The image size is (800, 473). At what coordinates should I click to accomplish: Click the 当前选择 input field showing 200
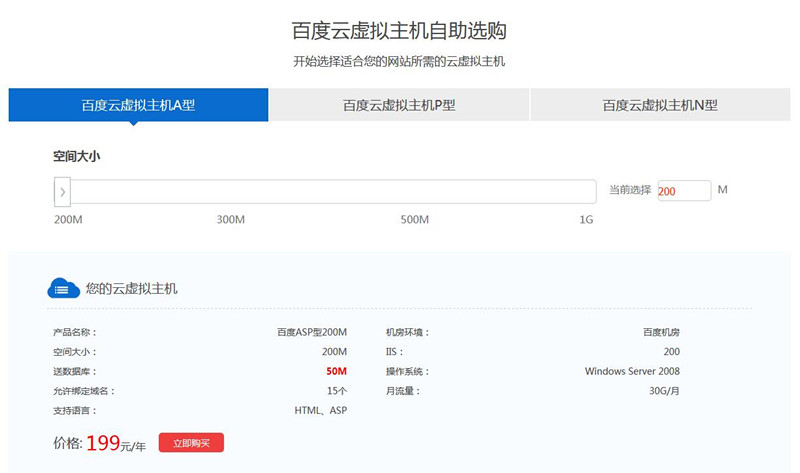[x=684, y=191]
